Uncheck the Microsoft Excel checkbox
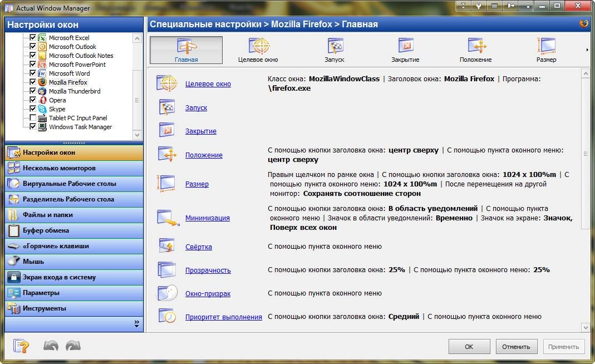This screenshot has height=364, width=595. [33, 38]
